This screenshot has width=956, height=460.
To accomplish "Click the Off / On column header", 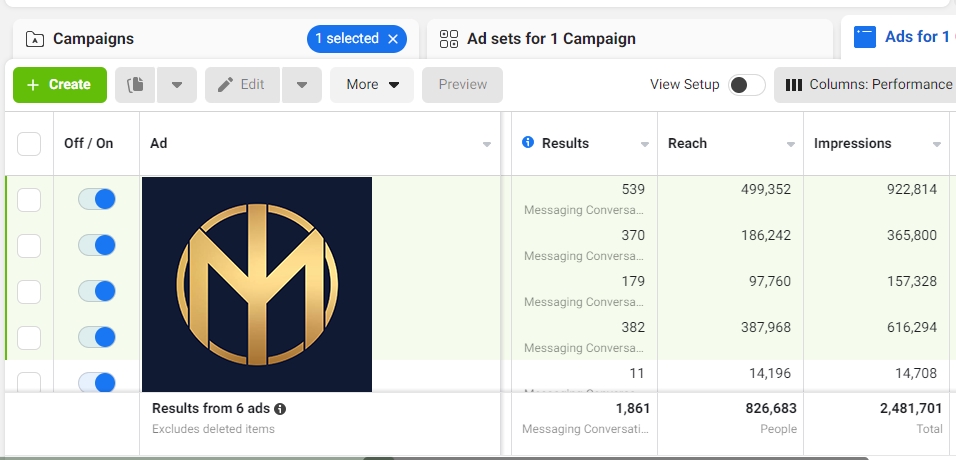I will click(88, 143).
